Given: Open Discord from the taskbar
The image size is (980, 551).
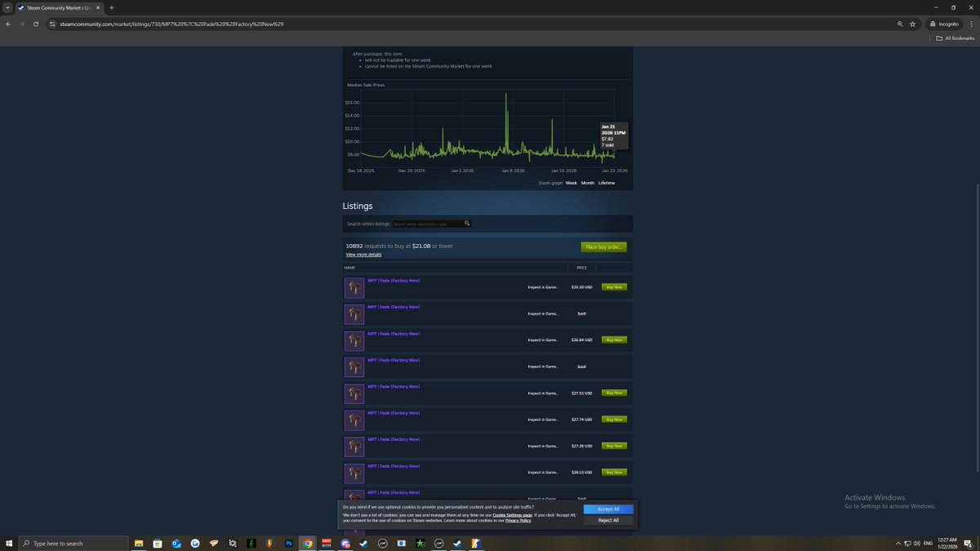Looking at the screenshot, I should [x=345, y=543].
